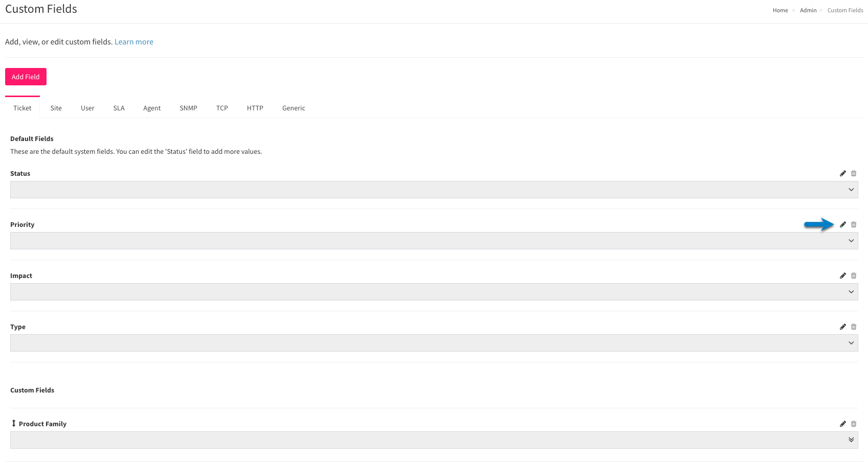The image size is (868, 462).
Task: Delete the Impact field trash icon
Action: coord(854,275)
